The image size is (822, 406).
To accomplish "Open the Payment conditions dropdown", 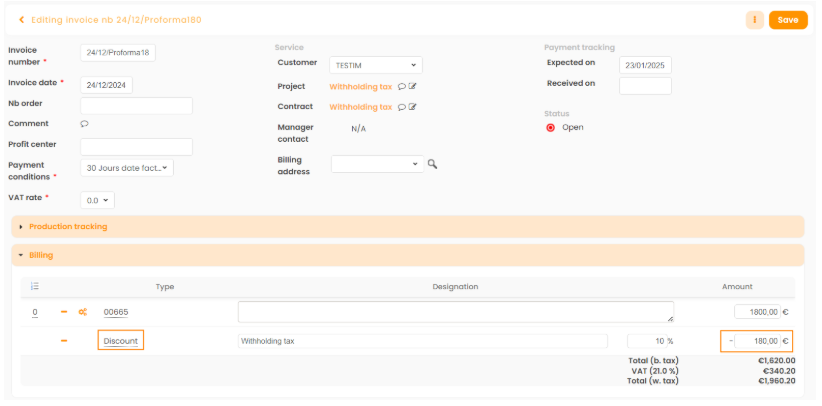I will tap(127, 168).
